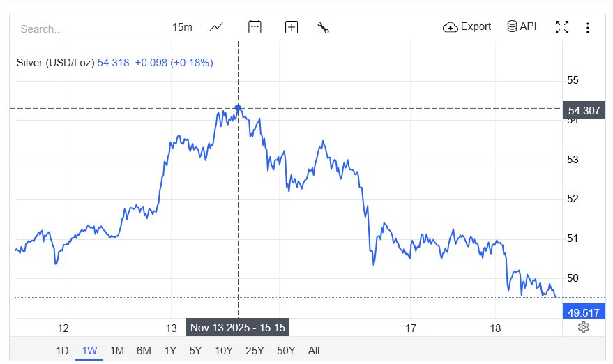Open the API database link
Viewport: 613px width, 364px height.
click(x=522, y=27)
